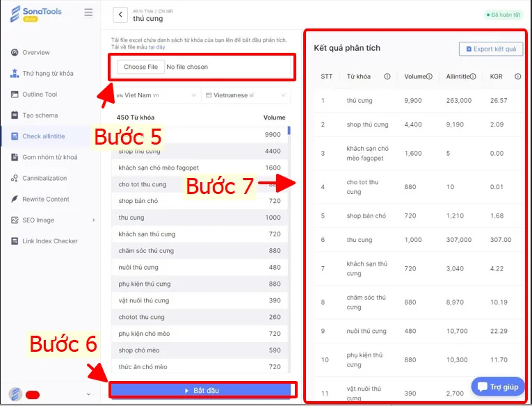
Task: Open the Viet Nam country dropdown
Action: pos(156,95)
